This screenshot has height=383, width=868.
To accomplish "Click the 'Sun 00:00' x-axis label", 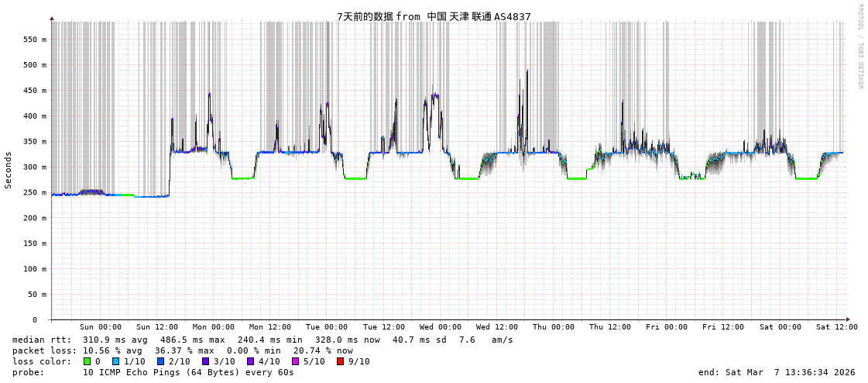I will [x=101, y=327].
